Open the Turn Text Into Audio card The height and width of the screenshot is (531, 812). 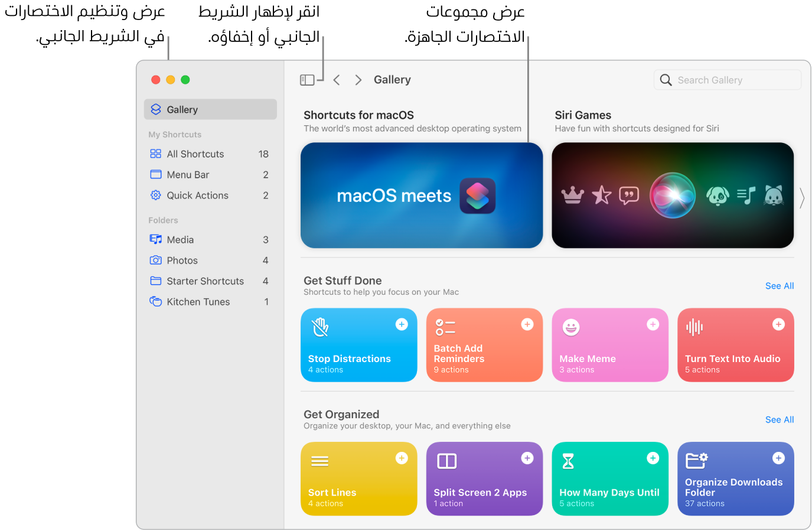coord(736,345)
